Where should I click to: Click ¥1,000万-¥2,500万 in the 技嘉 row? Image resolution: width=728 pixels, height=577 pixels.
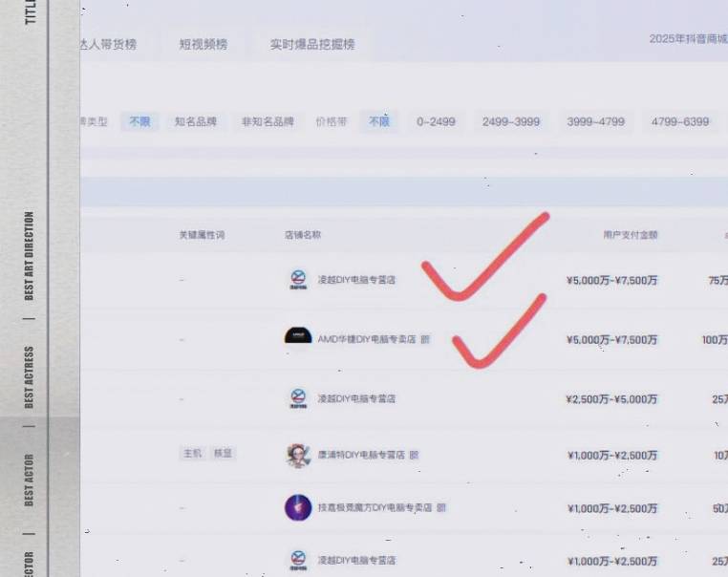[612, 508]
